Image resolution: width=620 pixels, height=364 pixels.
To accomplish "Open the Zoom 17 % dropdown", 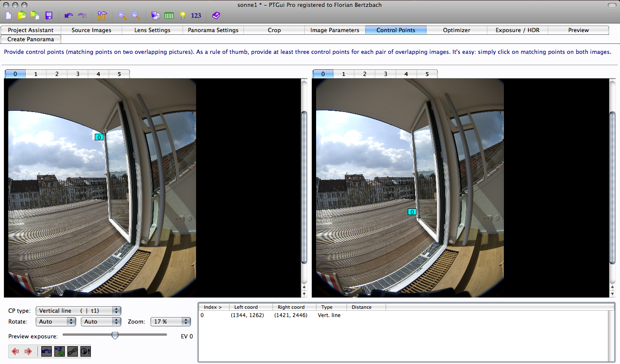I will point(170,322).
